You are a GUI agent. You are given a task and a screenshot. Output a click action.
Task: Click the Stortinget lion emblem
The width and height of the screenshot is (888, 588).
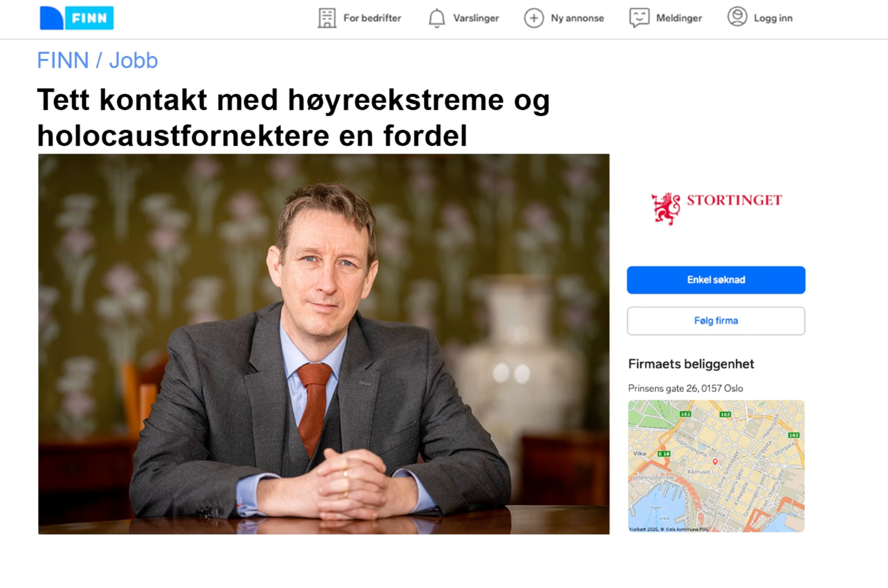click(666, 209)
